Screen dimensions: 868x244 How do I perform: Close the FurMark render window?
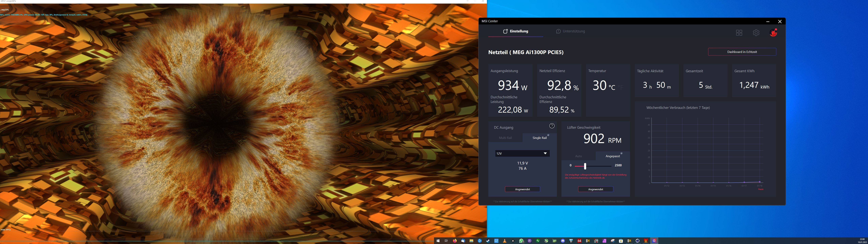pos(483,1)
